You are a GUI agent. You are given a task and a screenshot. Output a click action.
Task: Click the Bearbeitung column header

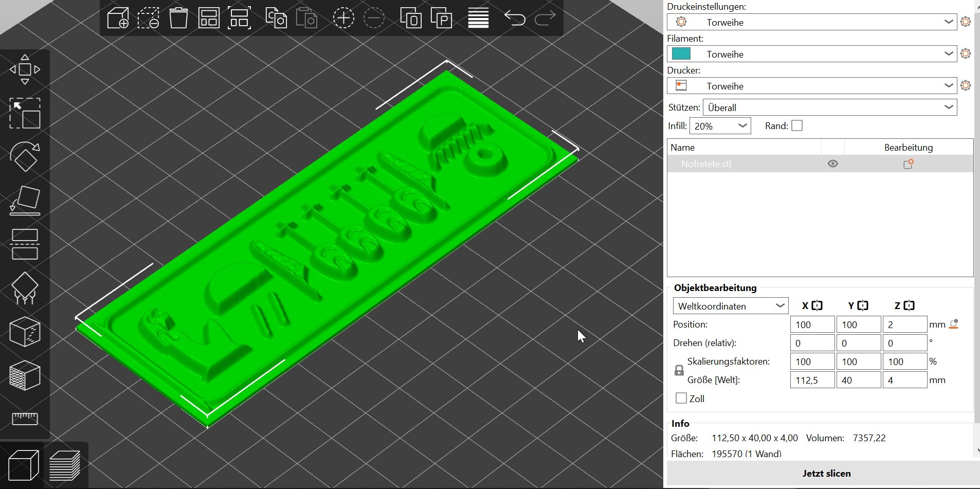[x=909, y=147]
